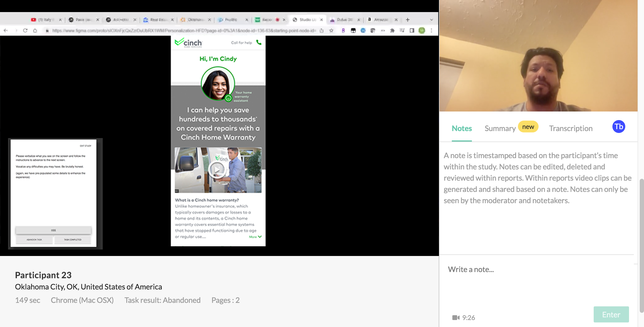Viewport: 644px width, 327px height.
Task: Click the browser reload icon
Action: coord(25,31)
